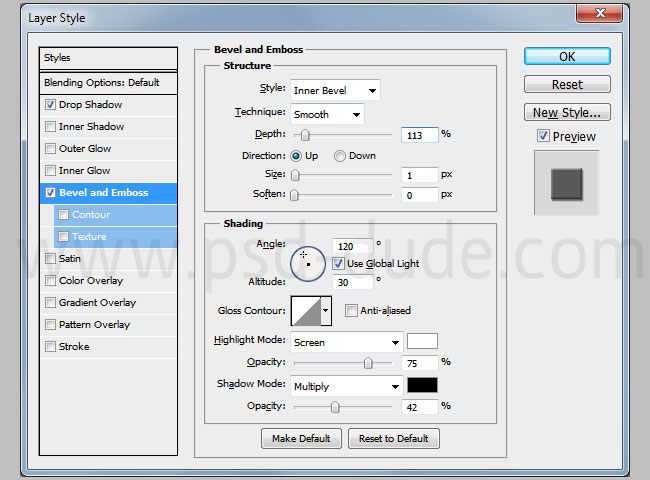Enable the Pattern Overlay checkbox
Screen dimensions: 650x480
pos(50,324)
